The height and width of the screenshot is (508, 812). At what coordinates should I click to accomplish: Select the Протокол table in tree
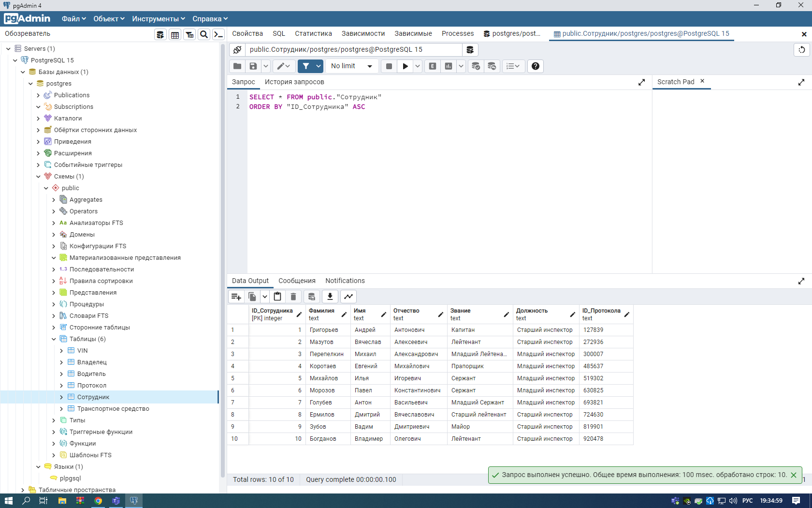tap(92, 386)
